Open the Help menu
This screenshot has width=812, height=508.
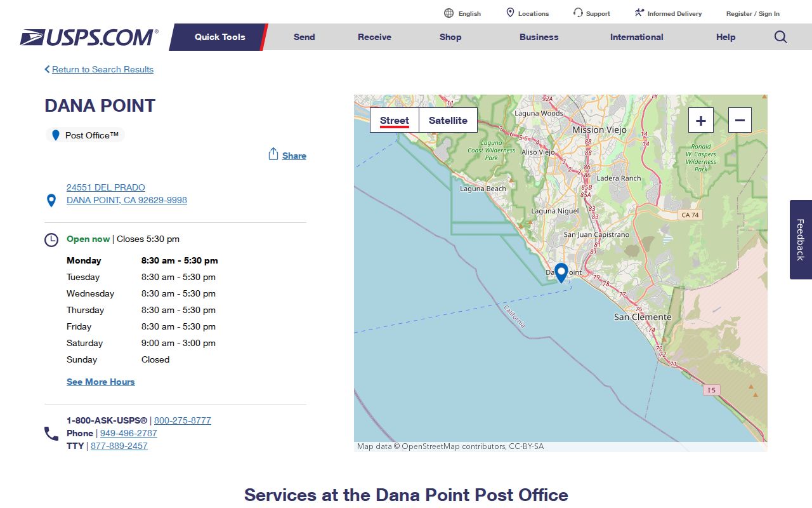(726, 37)
